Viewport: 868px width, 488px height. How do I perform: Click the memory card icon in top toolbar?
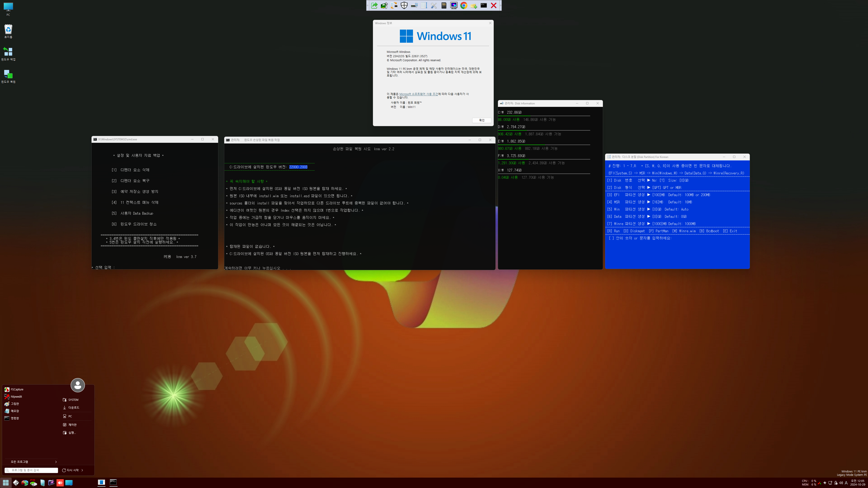(x=444, y=5)
